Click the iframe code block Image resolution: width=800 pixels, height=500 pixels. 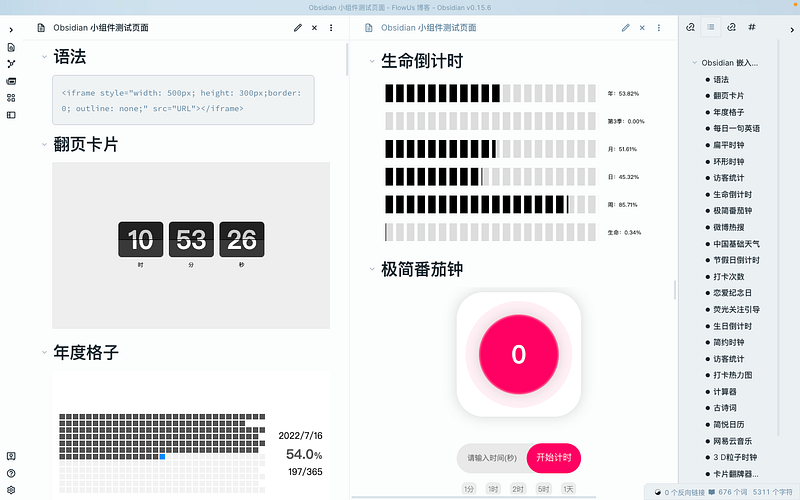[183, 100]
